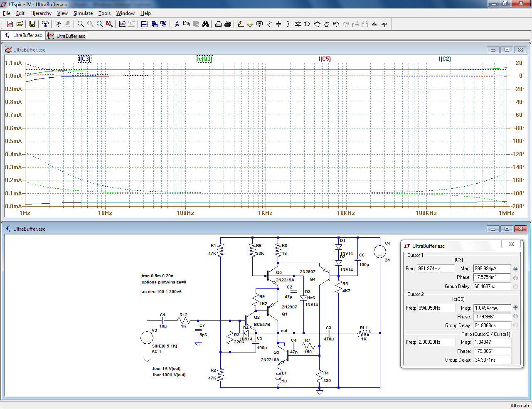The height and width of the screenshot is (409, 532).
Task: Select the Move hand tool
Action: (x=317, y=24)
